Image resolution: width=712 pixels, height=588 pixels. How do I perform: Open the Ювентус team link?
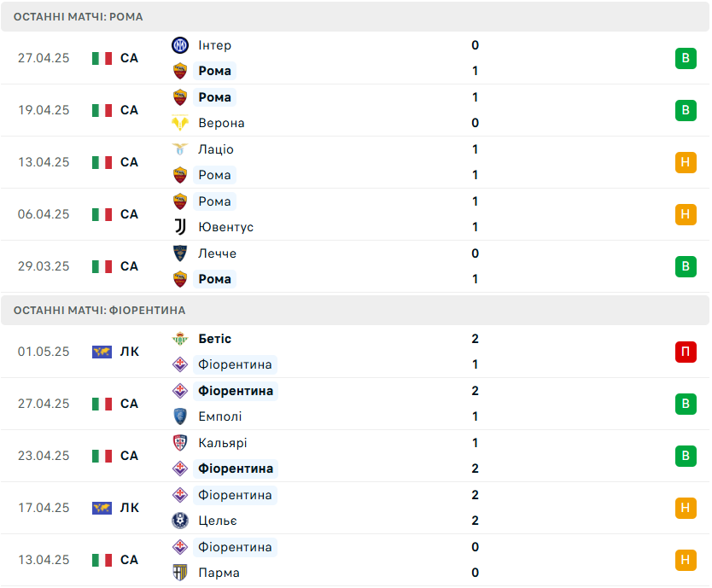pyautogui.click(x=225, y=227)
